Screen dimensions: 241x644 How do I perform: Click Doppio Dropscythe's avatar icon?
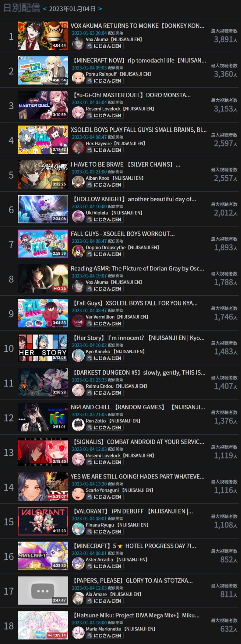(78, 251)
